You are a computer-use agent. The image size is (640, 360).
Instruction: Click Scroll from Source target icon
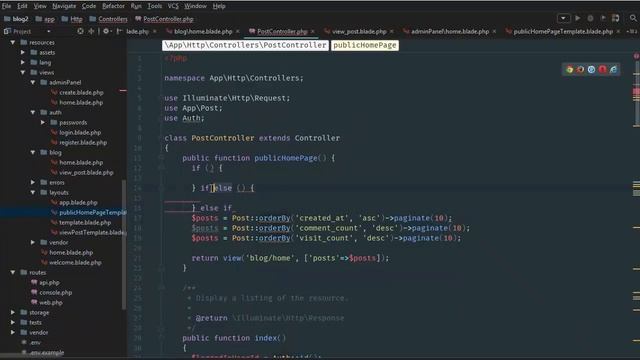tap(80, 31)
